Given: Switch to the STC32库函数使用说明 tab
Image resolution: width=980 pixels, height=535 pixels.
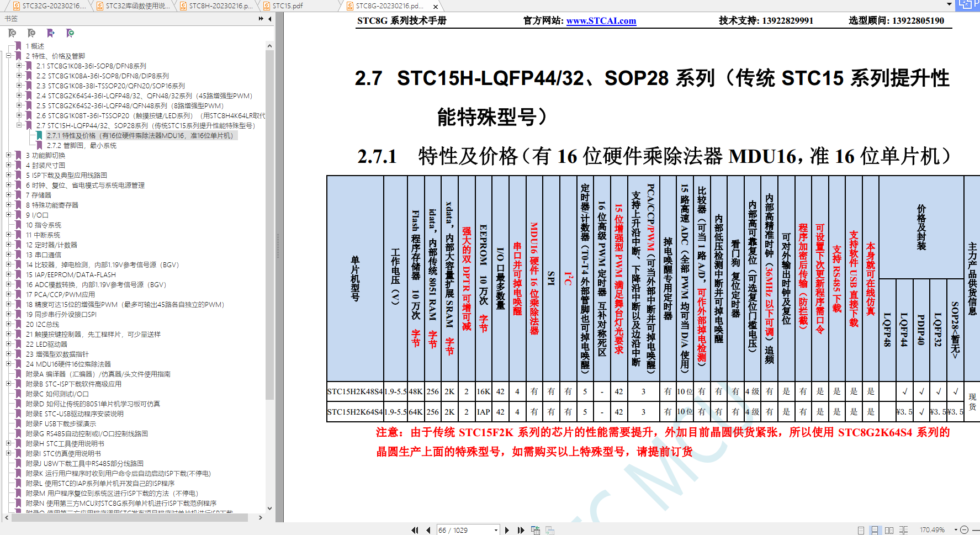Looking at the screenshot, I should tap(133, 6).
